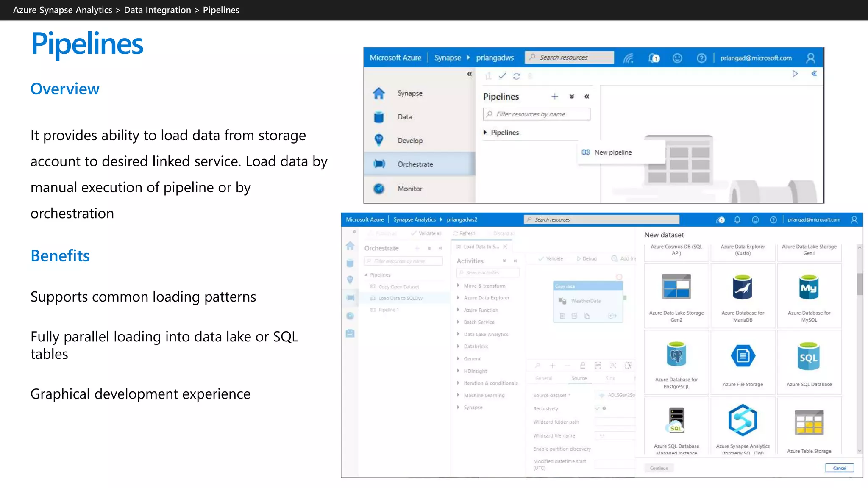Select Azure SQL Database Managed Instance tile
The height and width of the screenshot is (488, 868).
tap(676, 426)
